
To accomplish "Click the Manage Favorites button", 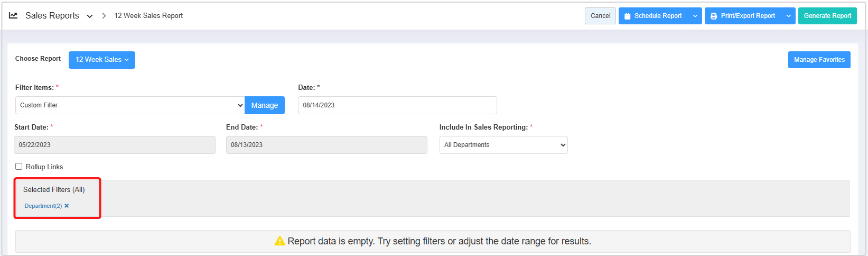I will click(x=819, y=60).
